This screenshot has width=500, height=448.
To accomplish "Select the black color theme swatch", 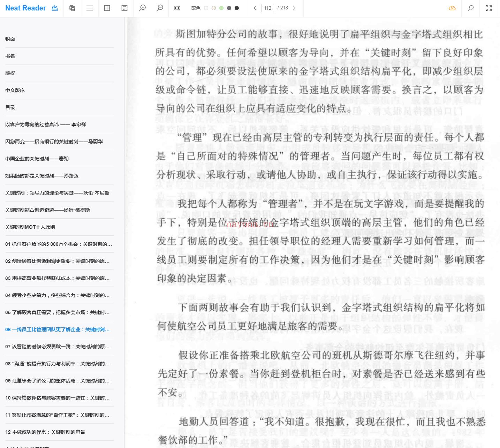I will pos(237,8).
